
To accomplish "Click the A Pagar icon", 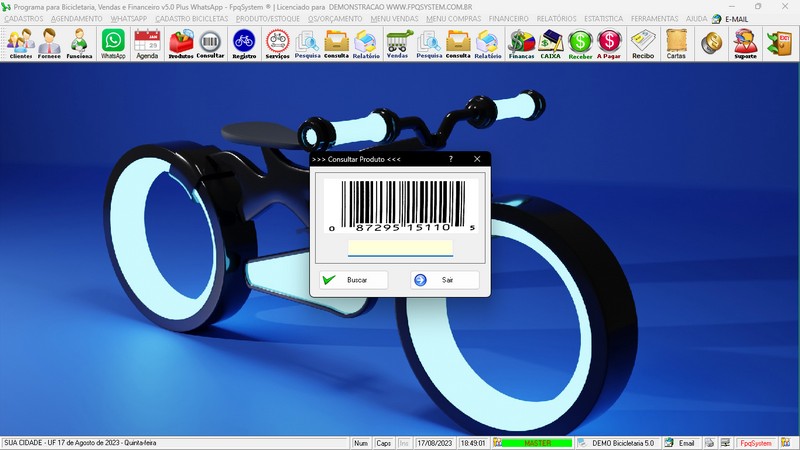I will [609, 44].
